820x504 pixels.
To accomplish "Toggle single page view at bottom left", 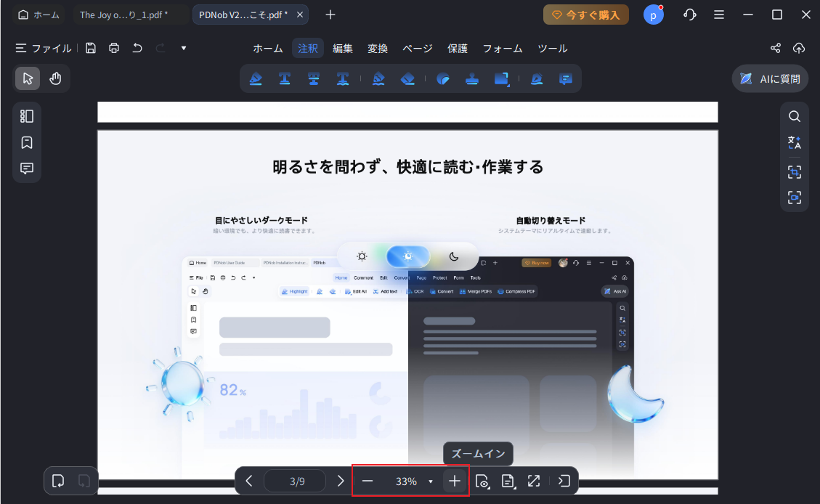I will coord(58,481).
